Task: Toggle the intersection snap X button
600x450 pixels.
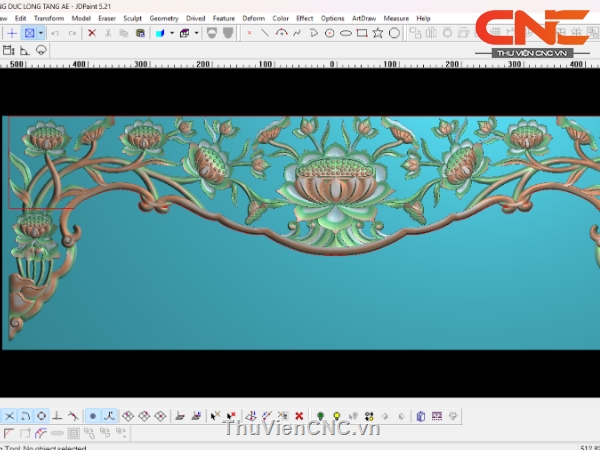Action: point(9,416)
